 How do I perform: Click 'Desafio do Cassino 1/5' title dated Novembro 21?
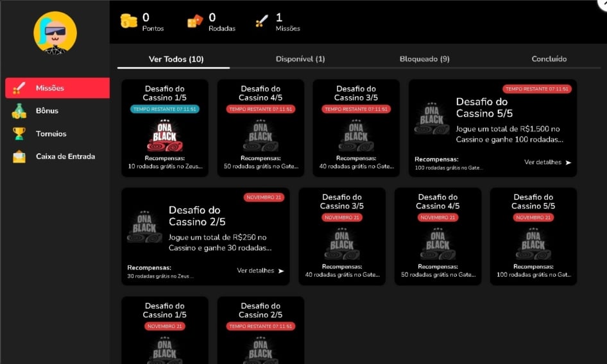click(165, 310)
